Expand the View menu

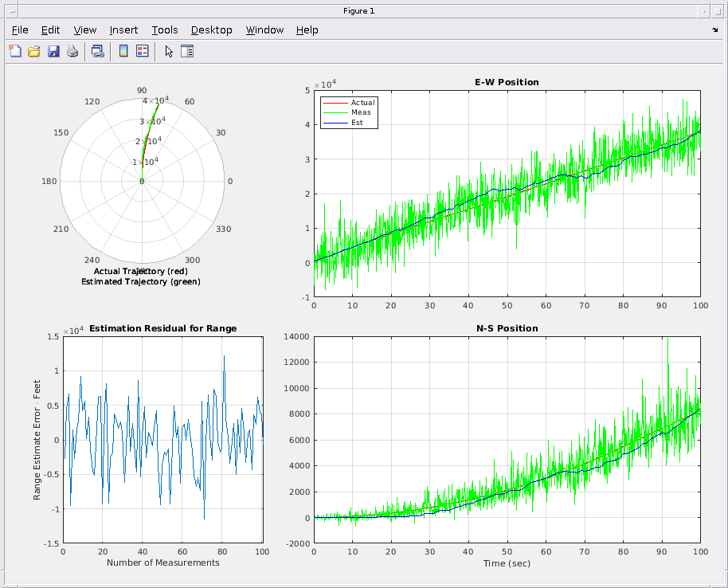84,30
